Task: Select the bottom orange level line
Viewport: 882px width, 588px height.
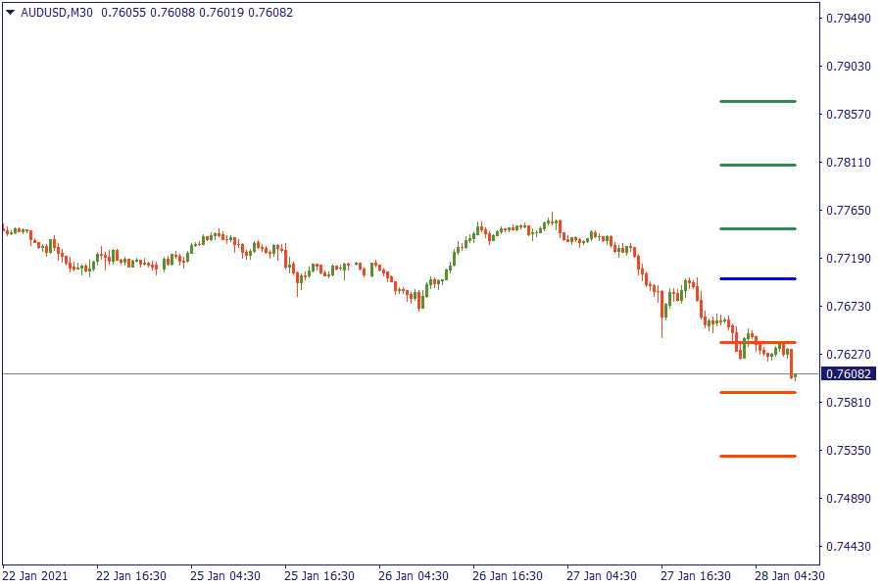Action: [757, 456]
